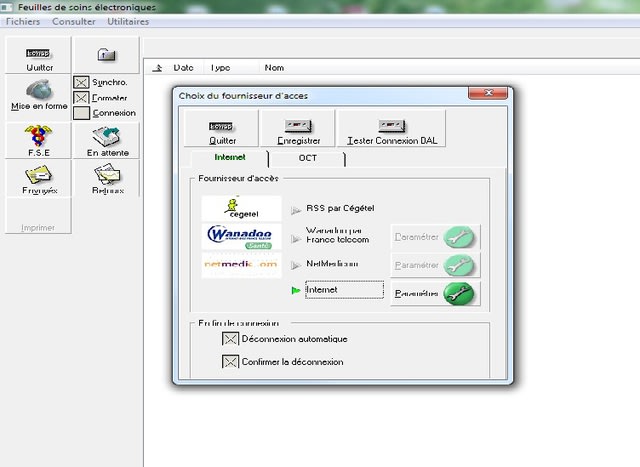Image resolution: width=640 pixels, height=467 pixels.
Task: Click the folder icon beside Quitter
Action: (106, 55)
